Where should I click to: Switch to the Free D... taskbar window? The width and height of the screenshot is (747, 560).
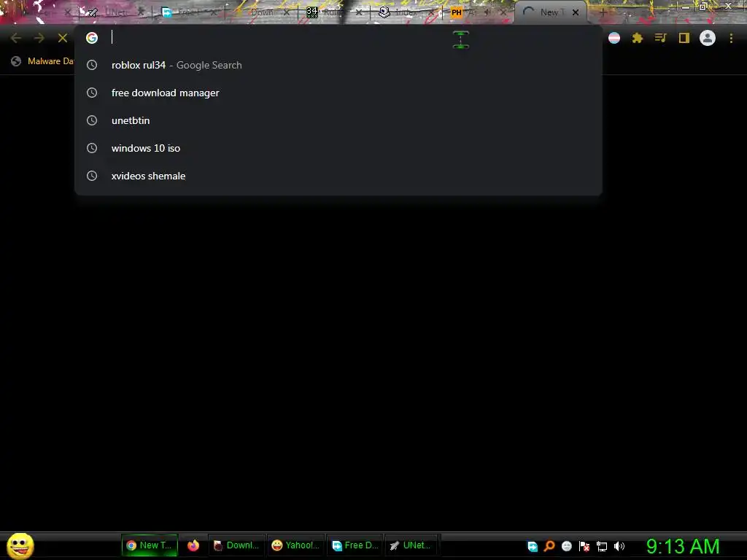pyautogui.click(x=355, y=545)
